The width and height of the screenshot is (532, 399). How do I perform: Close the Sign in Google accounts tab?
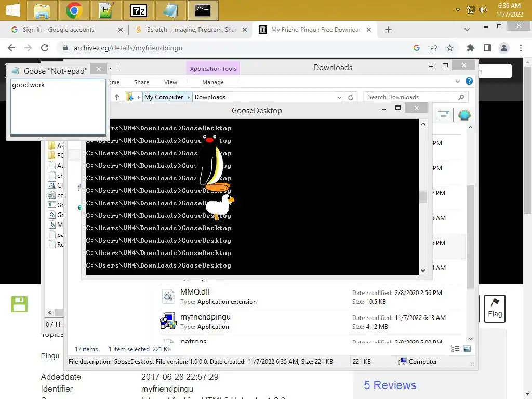[x=121, y=30]
